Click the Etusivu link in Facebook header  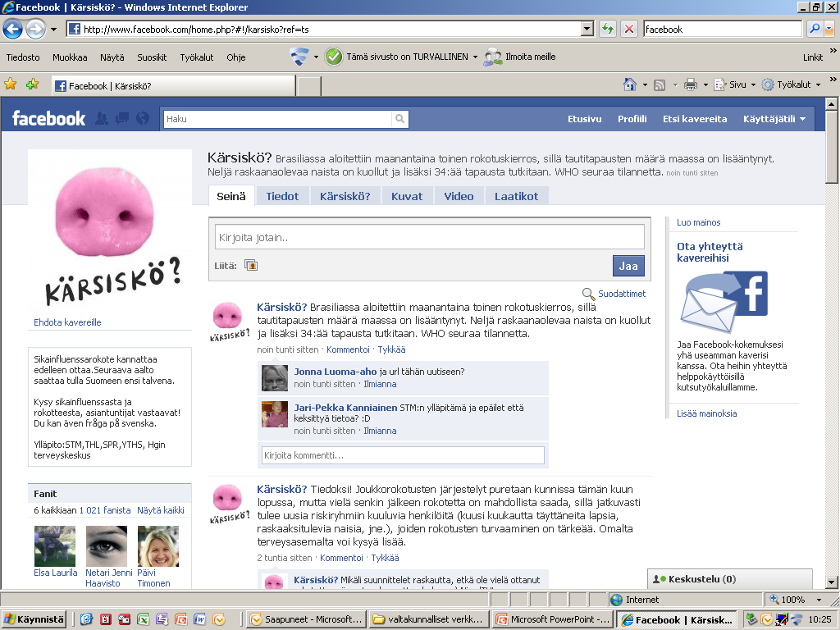pos(584,119)
